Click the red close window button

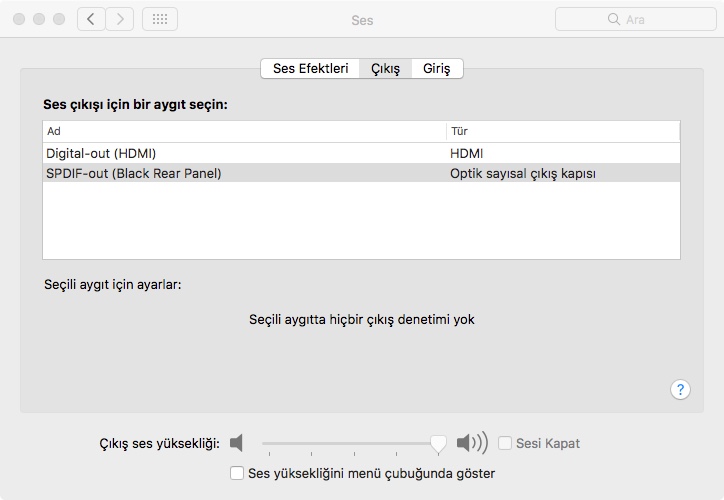[x=20, y=19]
